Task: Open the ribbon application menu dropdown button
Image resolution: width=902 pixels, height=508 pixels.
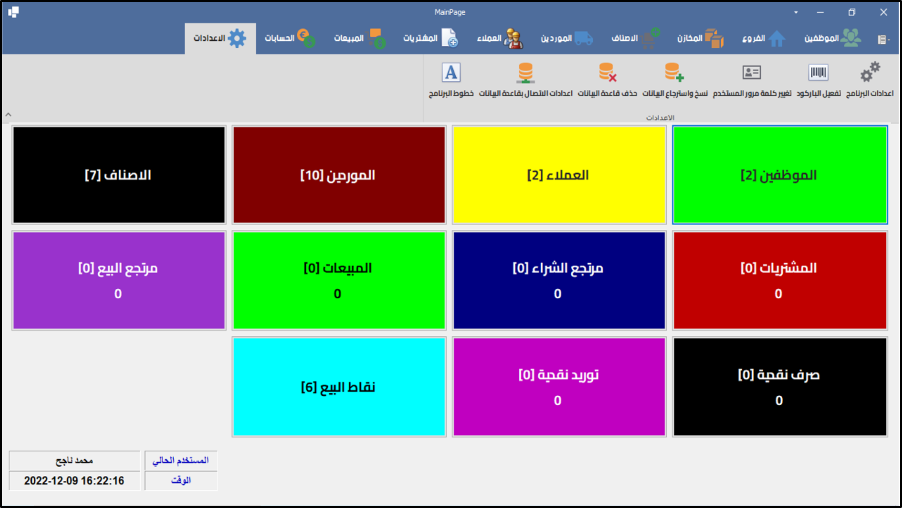Action: [883, 39]
